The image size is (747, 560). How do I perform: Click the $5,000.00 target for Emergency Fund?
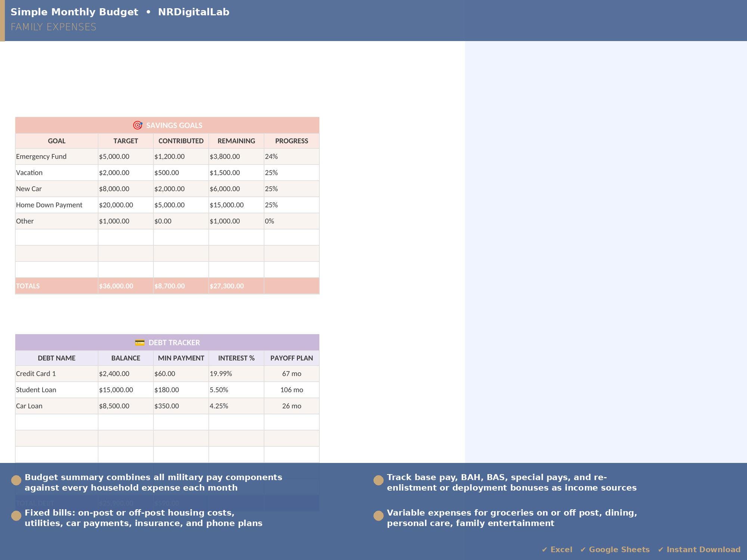(x=126, y=156)
